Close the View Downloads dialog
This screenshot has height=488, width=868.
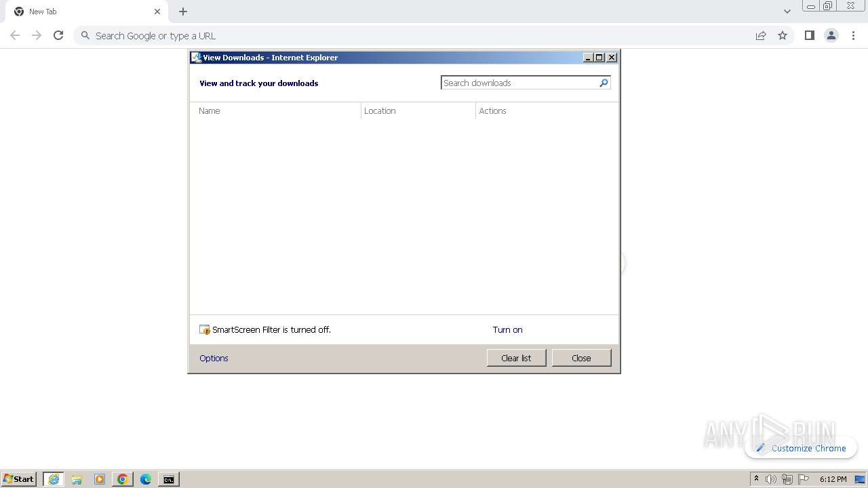581,358
